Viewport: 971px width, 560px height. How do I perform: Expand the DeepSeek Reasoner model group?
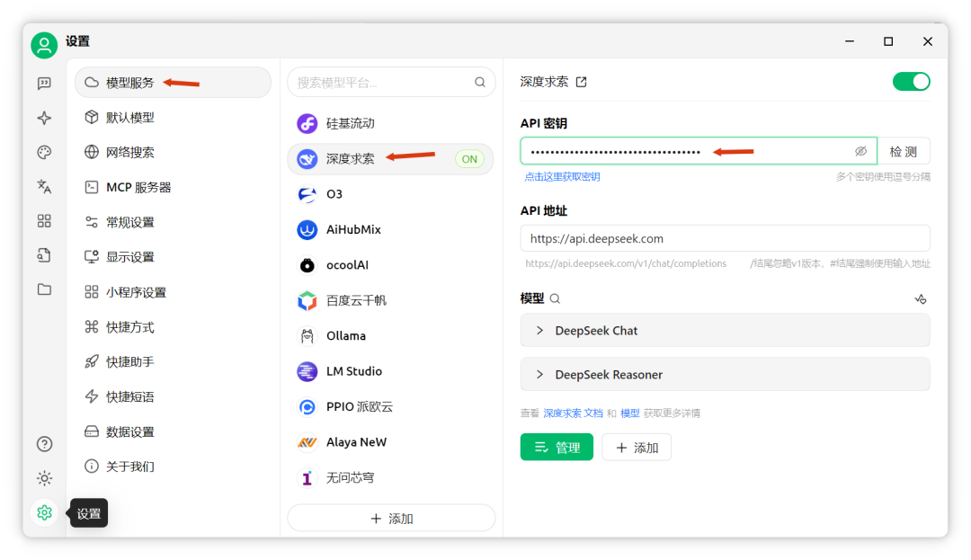pyautogui.click(x=726, y=374)
